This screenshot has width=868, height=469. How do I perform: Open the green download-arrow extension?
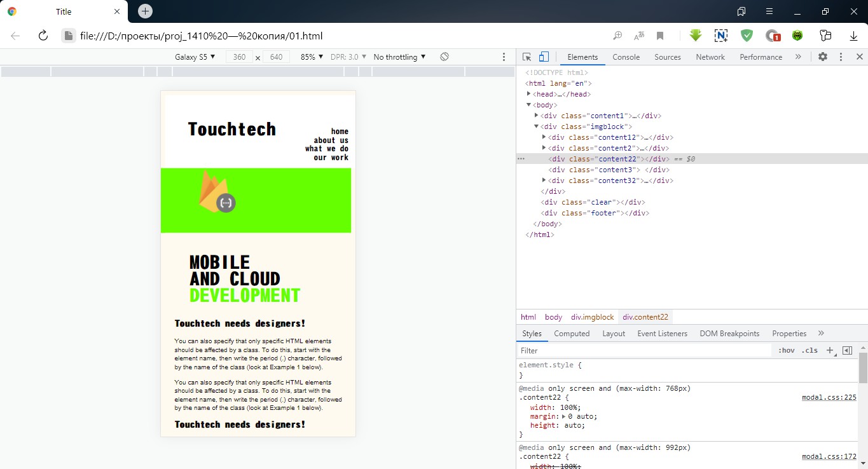click(x=696, y=36)
